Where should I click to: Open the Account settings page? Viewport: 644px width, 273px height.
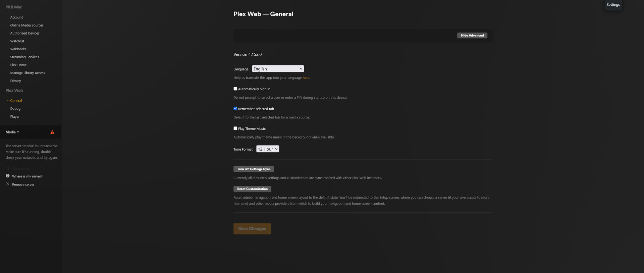pos(16,17)
